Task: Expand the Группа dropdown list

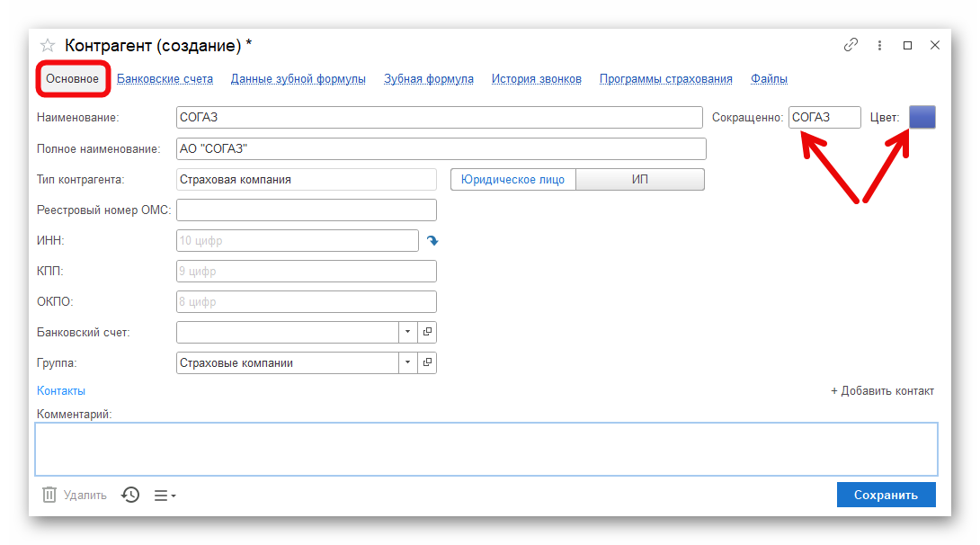Action: tap(407, 362)
